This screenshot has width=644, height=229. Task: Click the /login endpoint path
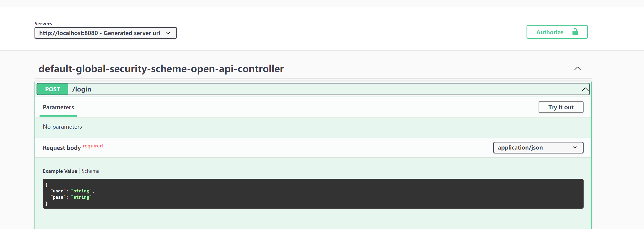(82, 89)
